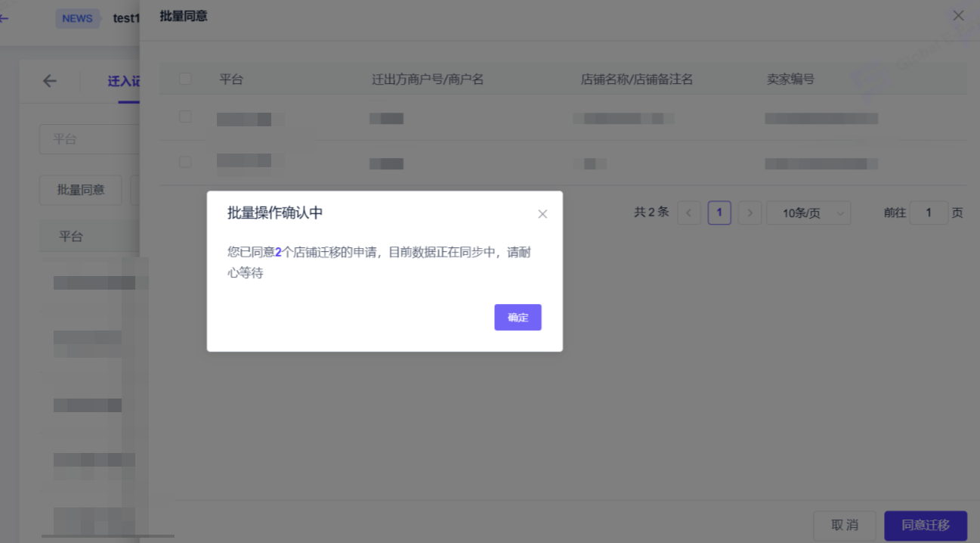The image size is (980, 543).
Task: Toggle the select-all checkbox in table header
Action: [x=185, y=79]
